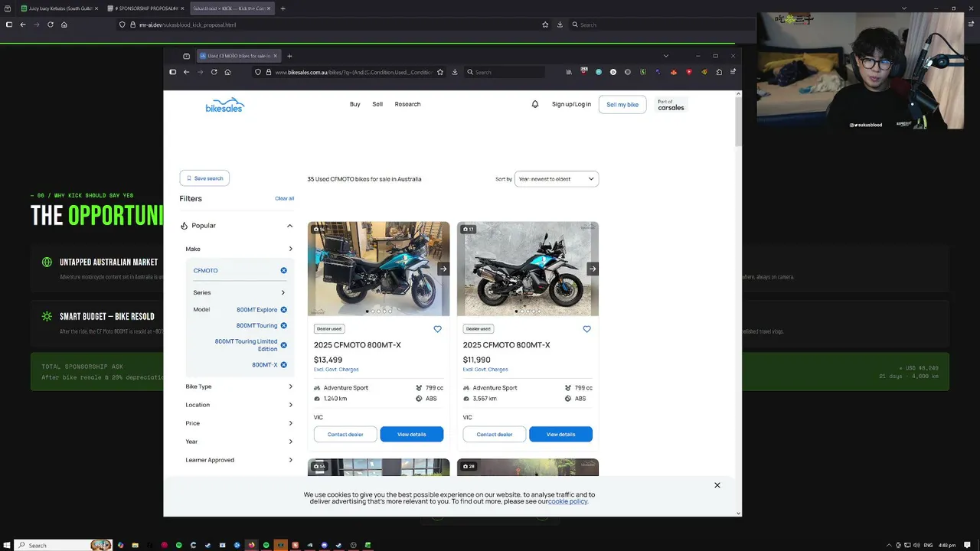Remove the 800MT Explore model filter
Screen dimensions: 980x551
click(x=283, y=310)
